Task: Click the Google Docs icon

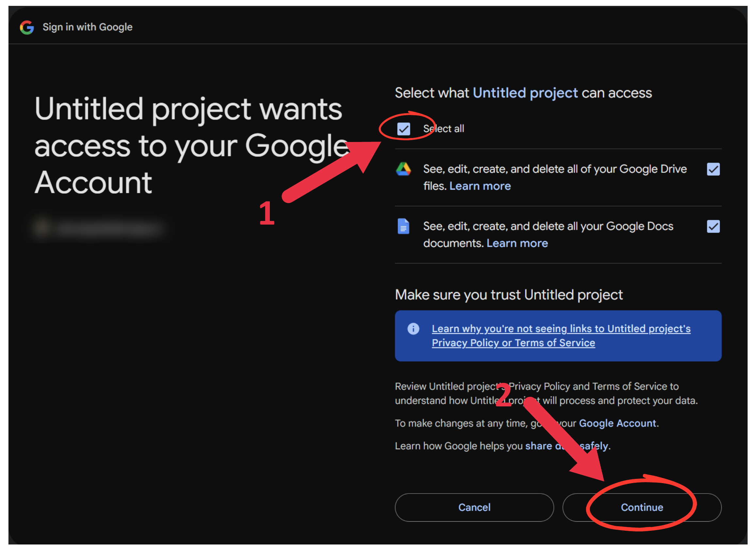Action: (x=403, y=227)
